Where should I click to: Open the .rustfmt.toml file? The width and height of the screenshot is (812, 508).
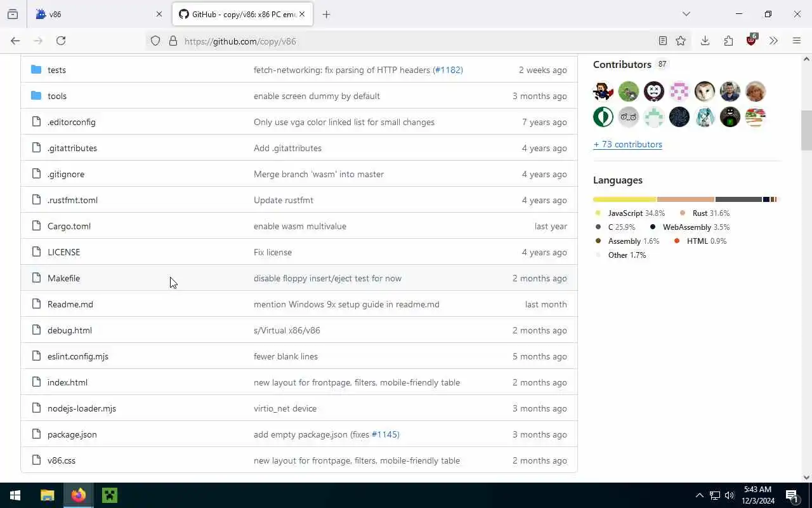tap(72, 200)
